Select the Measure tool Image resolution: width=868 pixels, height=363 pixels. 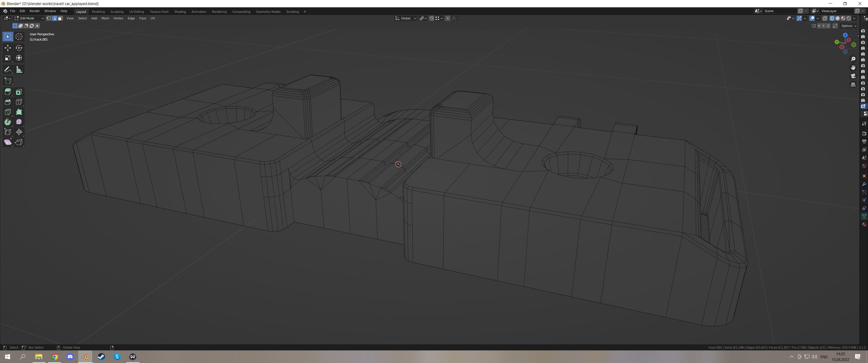19,70
